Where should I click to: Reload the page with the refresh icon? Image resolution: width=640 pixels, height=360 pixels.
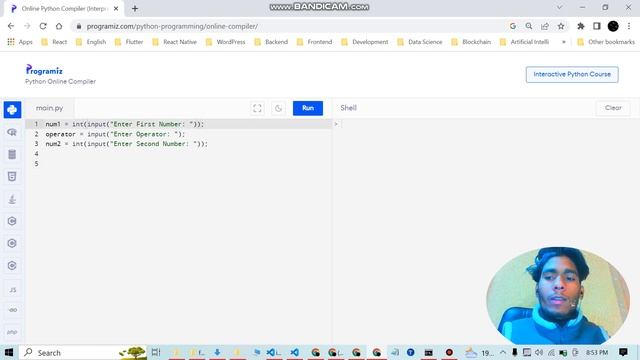pyautogui.click(x=43, y=26)
